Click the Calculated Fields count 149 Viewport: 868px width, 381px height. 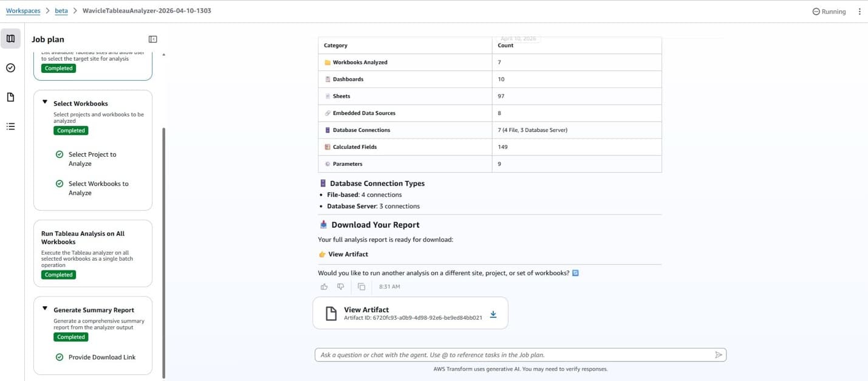(x=502, y=147)
